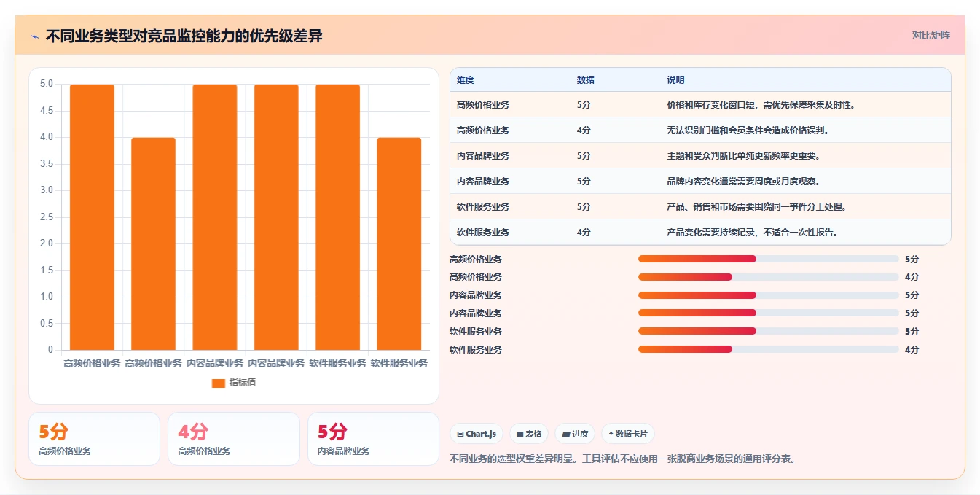Click the 高频价格业务 5分 progress bar
This screenshot has height=495, width=980.
click(769, 259)
